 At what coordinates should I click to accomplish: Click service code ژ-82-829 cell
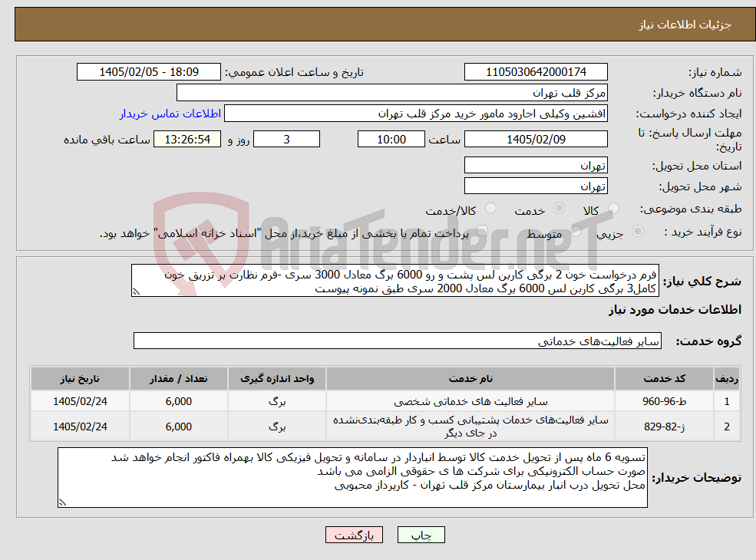665,427
